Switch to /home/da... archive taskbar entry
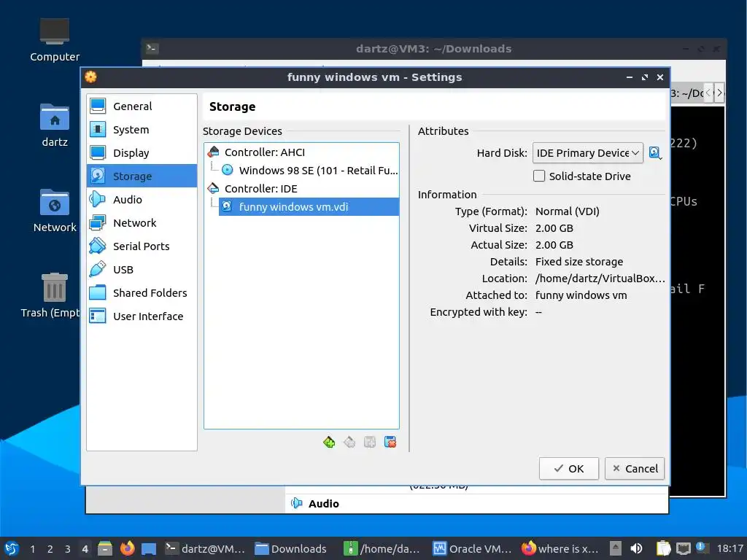747x560 pixels. coord(382,548)
